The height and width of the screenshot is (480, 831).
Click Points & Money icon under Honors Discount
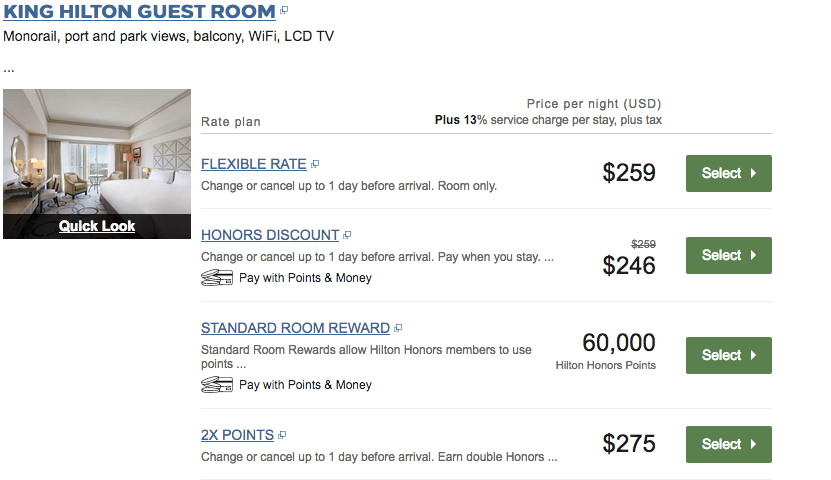[217, 278]
